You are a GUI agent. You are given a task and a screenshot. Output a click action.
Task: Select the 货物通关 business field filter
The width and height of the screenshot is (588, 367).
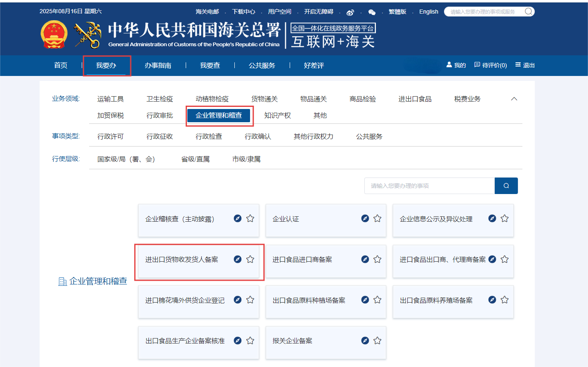[x=264, y=99]
